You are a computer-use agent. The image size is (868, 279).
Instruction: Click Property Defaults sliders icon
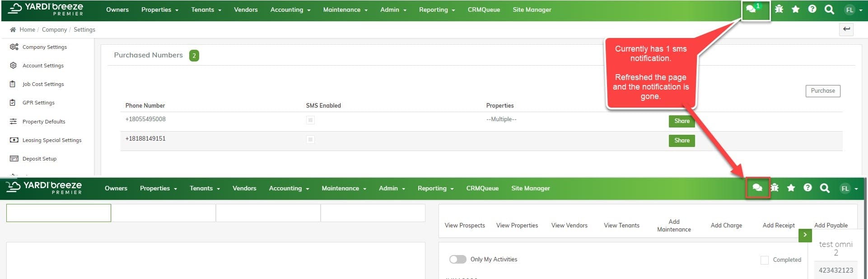(14, 121)
